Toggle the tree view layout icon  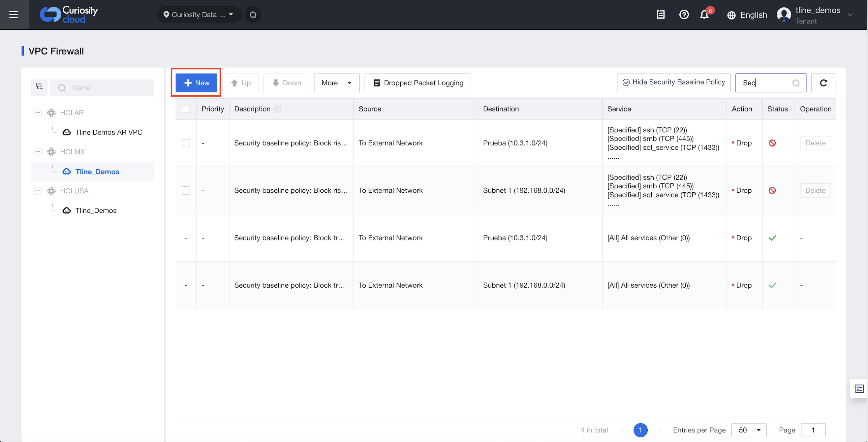[x=39, y=87]
